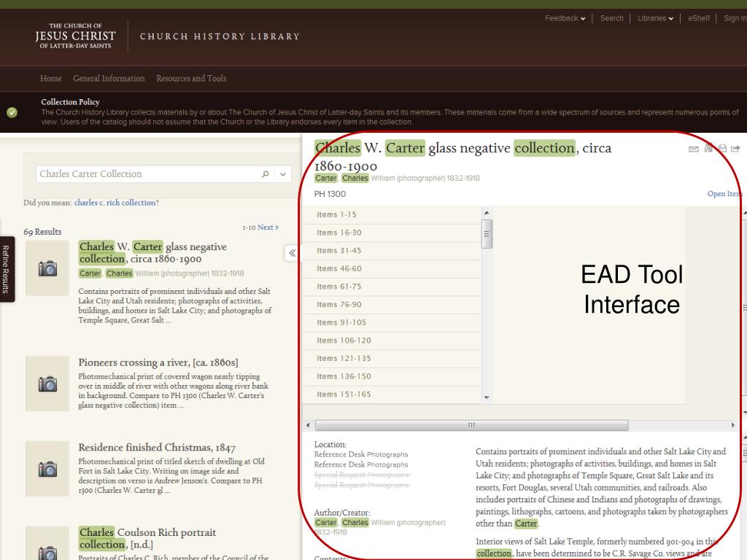Click the email record envelope icon
Image resolution: width=747 pixels, height=560 pixels.
694,149
